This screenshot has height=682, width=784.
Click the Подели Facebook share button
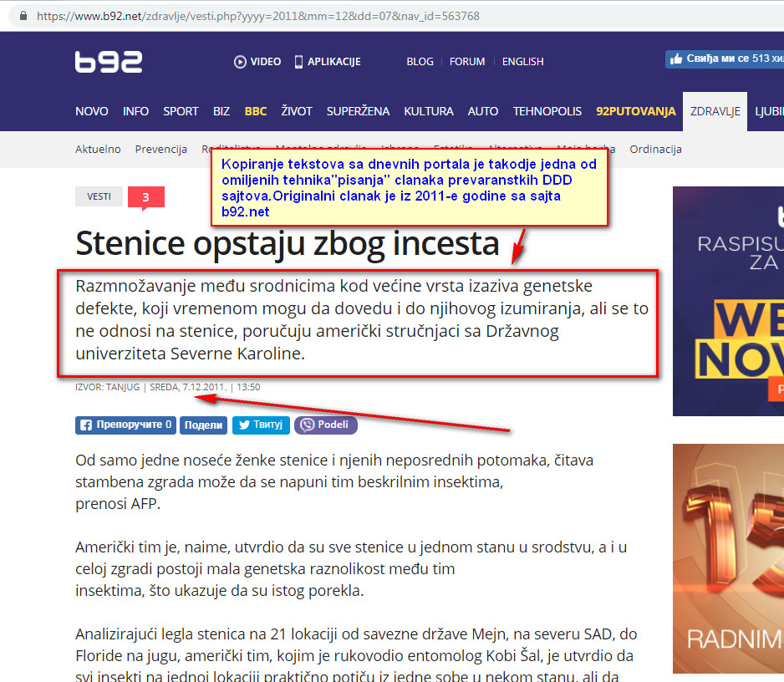[x=203, y=425]
